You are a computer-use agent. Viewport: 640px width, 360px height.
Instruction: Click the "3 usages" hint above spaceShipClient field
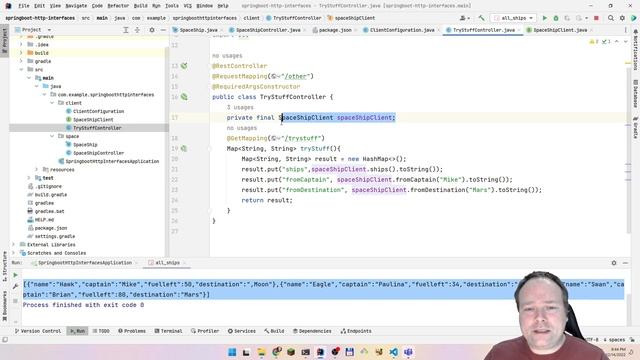[x=240, y=107]
